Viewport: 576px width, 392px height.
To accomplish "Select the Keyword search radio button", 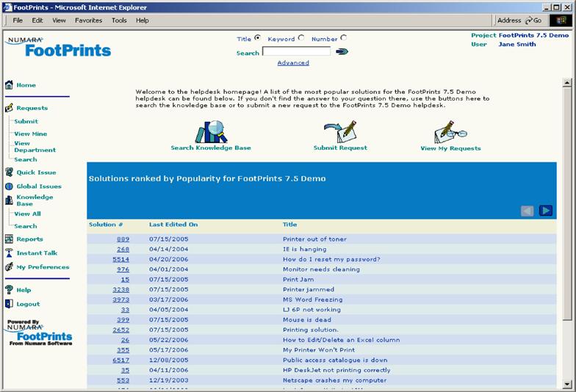I will (x=301, y=38).
